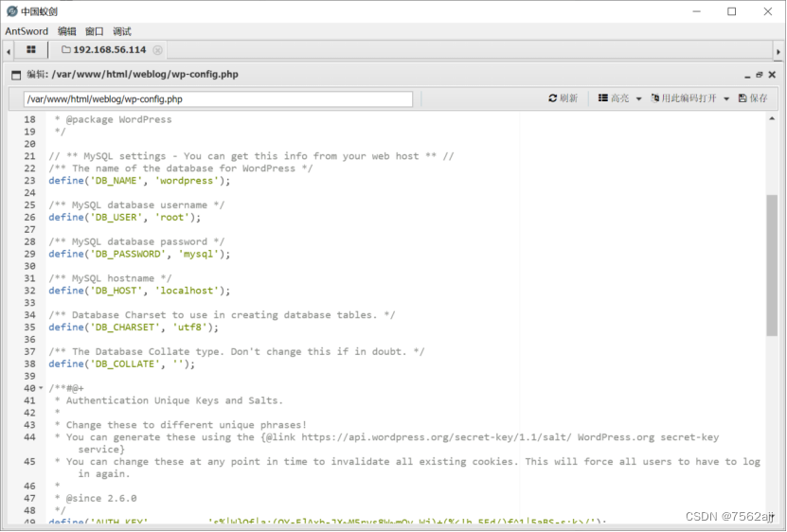Click 'DB_USER' string on line 26

click(x=116, y=217)
